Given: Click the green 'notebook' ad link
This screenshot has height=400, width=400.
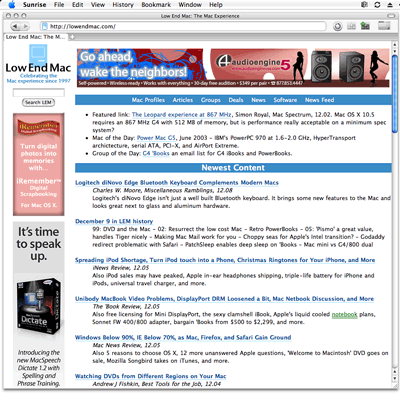Looking at the screenshot, I should 344,314.
